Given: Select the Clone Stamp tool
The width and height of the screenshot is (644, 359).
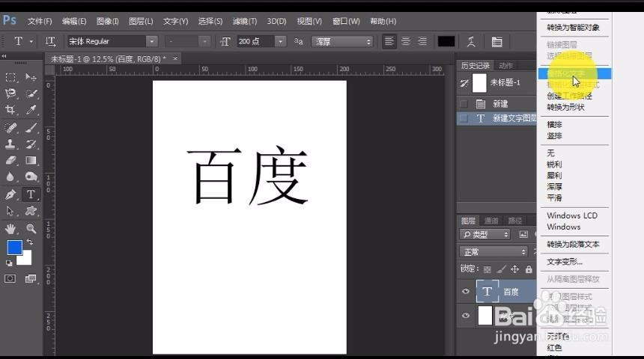Looking at the screenshot, I should click(10, 144).
